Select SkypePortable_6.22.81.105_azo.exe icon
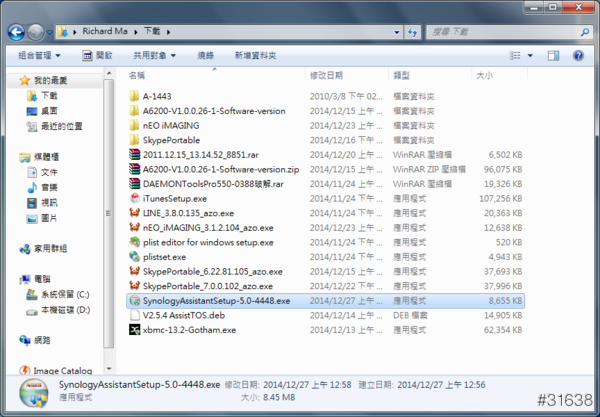600x417 pixels. tap(134, 271)
